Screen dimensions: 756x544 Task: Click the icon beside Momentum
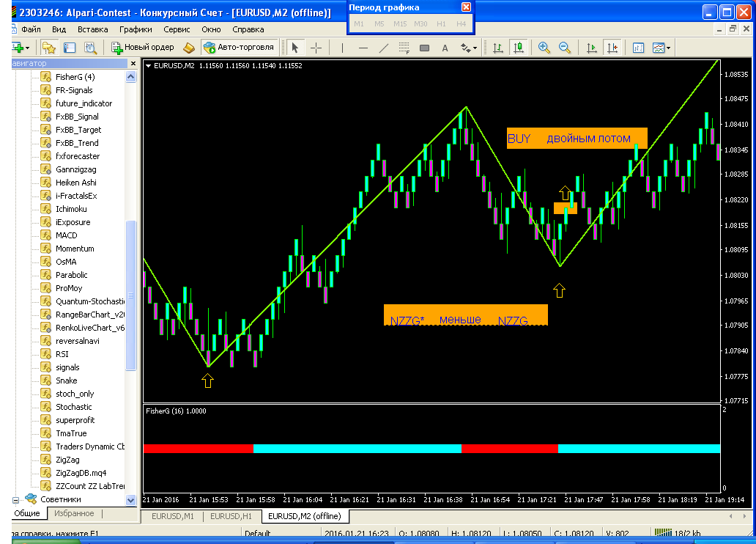tap(46, 248)
